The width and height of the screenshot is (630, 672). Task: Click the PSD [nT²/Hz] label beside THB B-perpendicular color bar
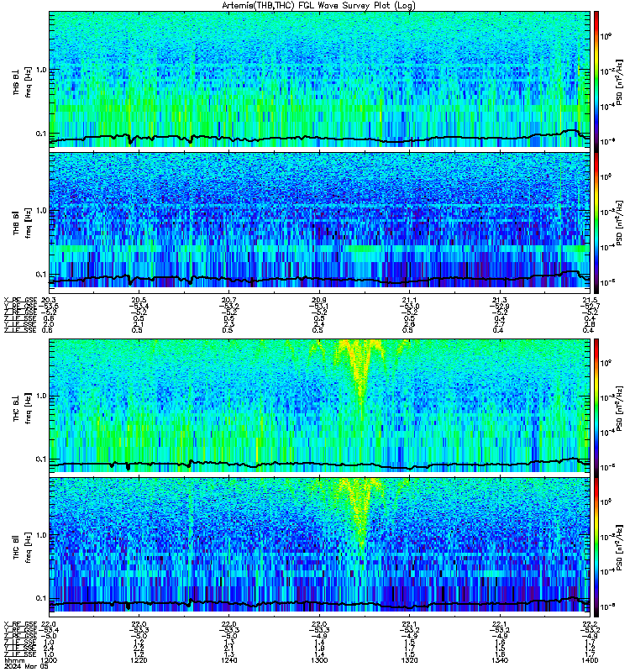tap(619, 82)
